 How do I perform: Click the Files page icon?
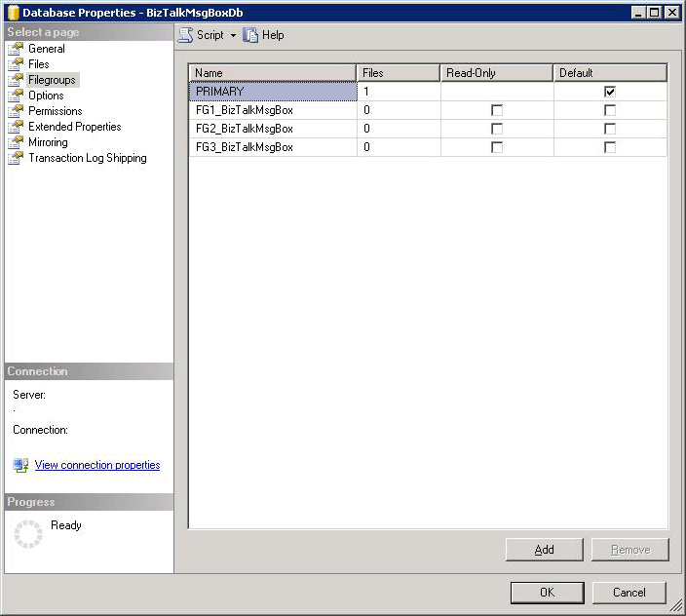point(16,64)
